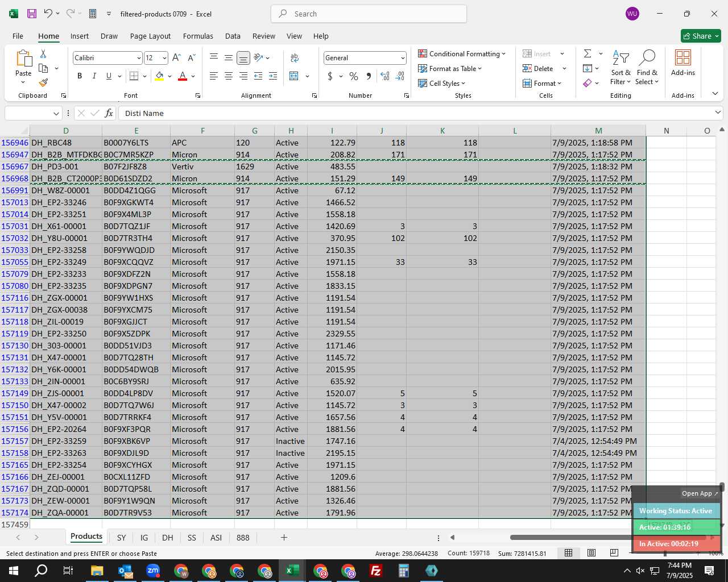This screenshot has height=582, width=728.
Task: Click Format cells button
Action: (x=543, y=83)
